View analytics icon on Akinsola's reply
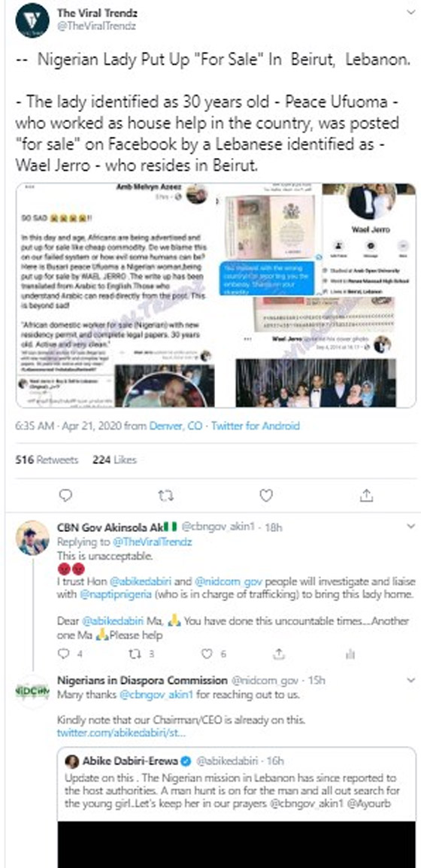421x868 pixels. tap(350, 654)
